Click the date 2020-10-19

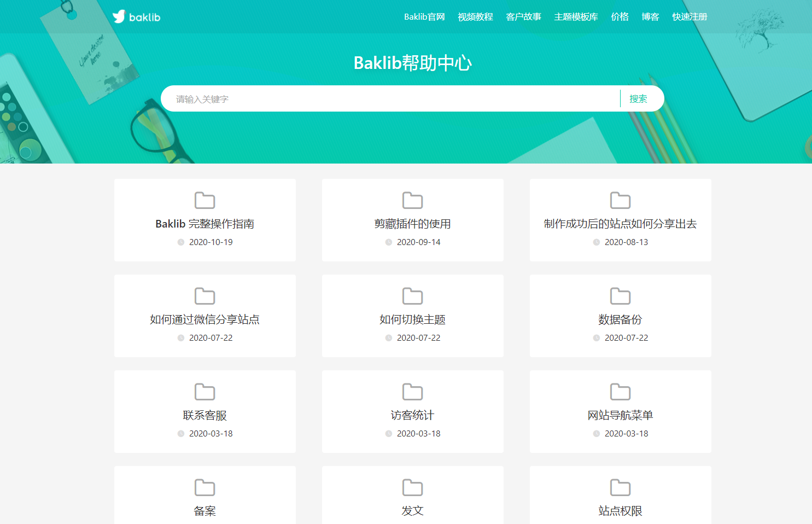point(211,242)
